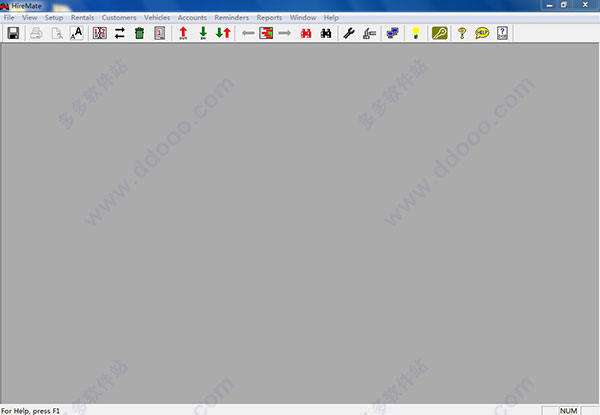
Task: Click the numbered red boxes icon
Action: point(100,33)
